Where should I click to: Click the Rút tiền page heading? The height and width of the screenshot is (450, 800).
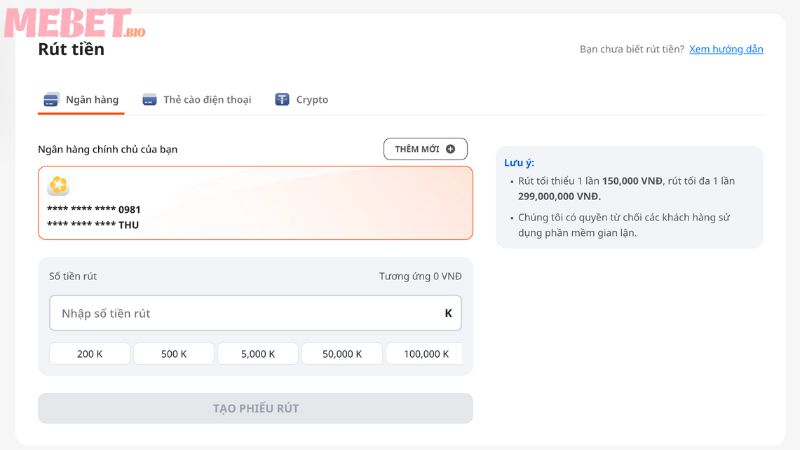71,49
